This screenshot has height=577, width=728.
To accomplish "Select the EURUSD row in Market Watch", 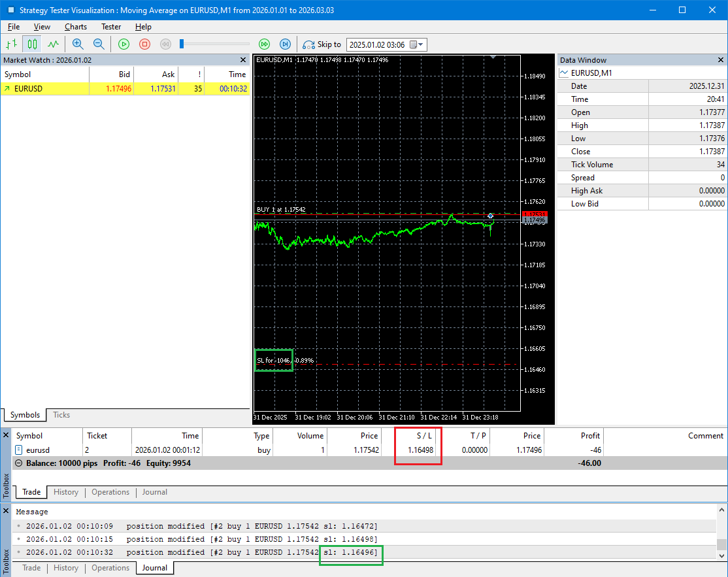I will 28,89.
